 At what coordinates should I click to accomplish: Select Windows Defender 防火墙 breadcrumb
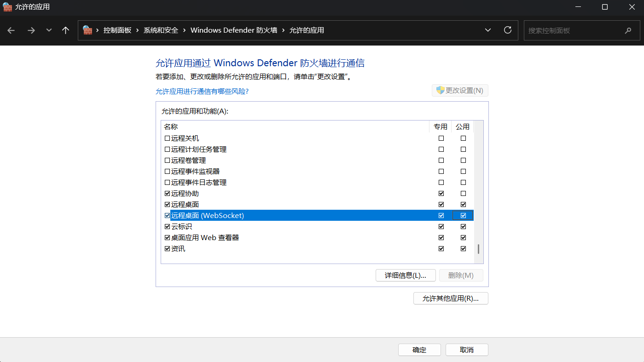click(x=234, y=30)
